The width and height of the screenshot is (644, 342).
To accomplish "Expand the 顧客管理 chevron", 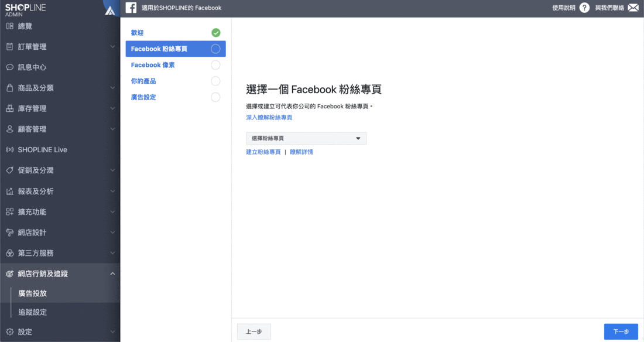I will [x=112, y=129].
